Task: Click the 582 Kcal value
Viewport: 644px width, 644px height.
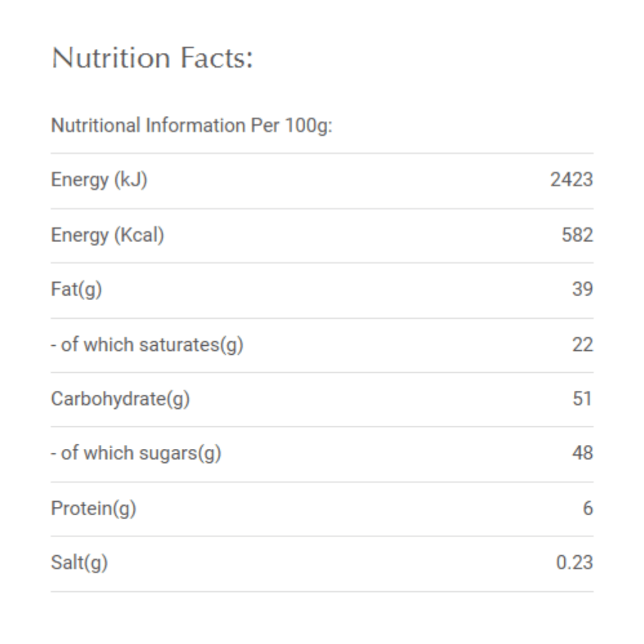Action: tap(577, 235)
